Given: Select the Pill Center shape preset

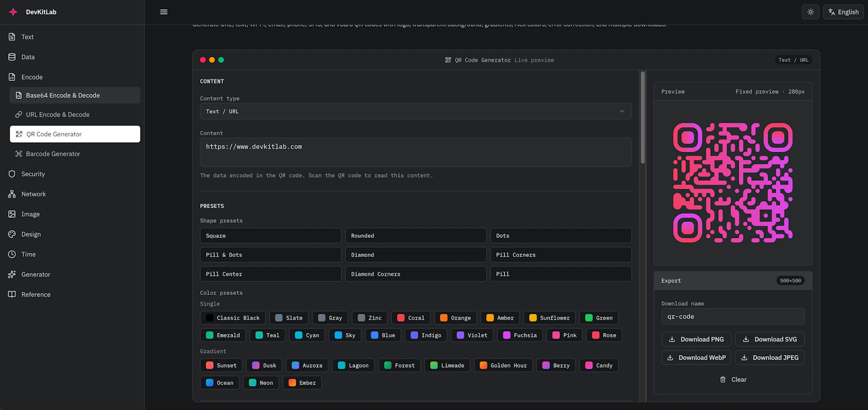Looking at the screenshot, I should 271,274.
